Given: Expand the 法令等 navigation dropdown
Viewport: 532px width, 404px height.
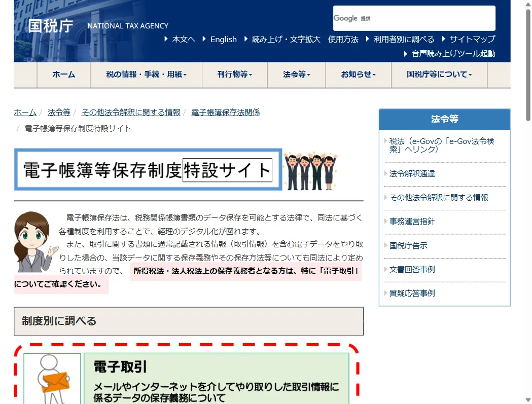Looking at the screenshot, I should pos(297,75).
